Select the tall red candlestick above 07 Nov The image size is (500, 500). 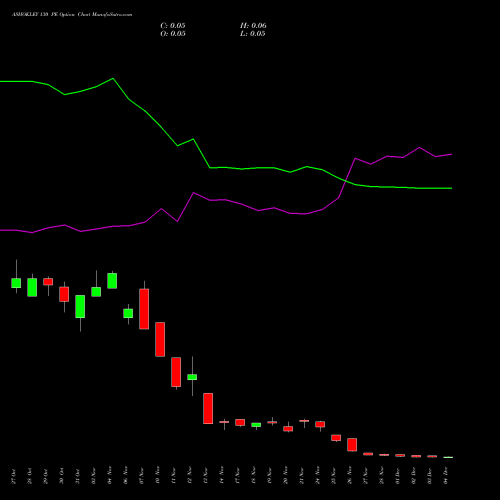point(144,309)
